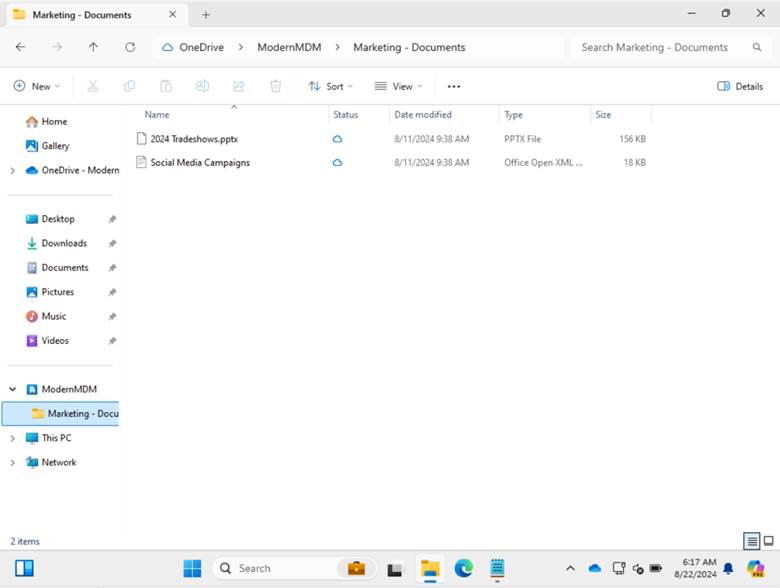This screenshot has width=780, height=588.
Task: Switch to details list view bottom-right
Action: [751, 541]
